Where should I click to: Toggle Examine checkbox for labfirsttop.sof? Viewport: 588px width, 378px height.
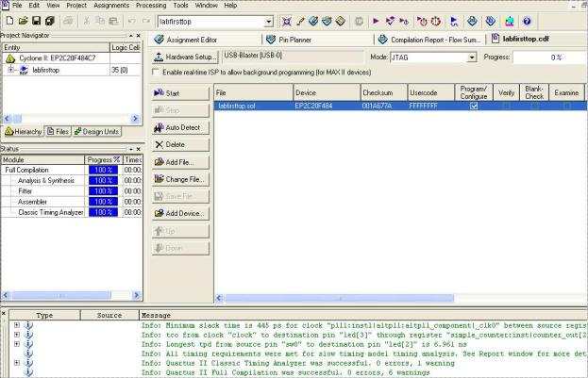click(x=566, y=106)
